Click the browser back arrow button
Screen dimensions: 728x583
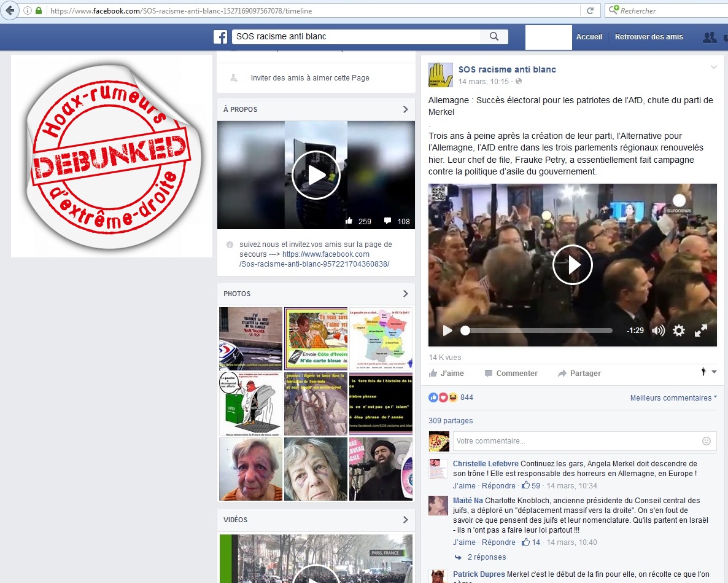[10, 10]
